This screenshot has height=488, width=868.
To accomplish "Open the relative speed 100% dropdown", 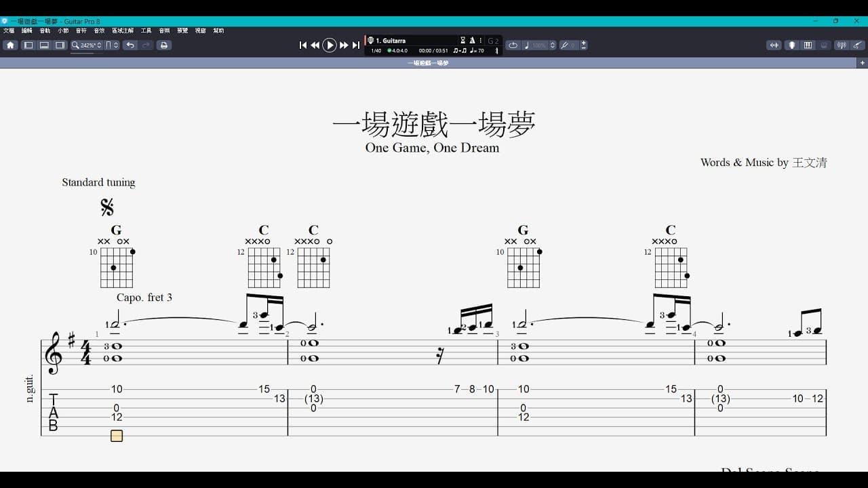I will [540, 45].
